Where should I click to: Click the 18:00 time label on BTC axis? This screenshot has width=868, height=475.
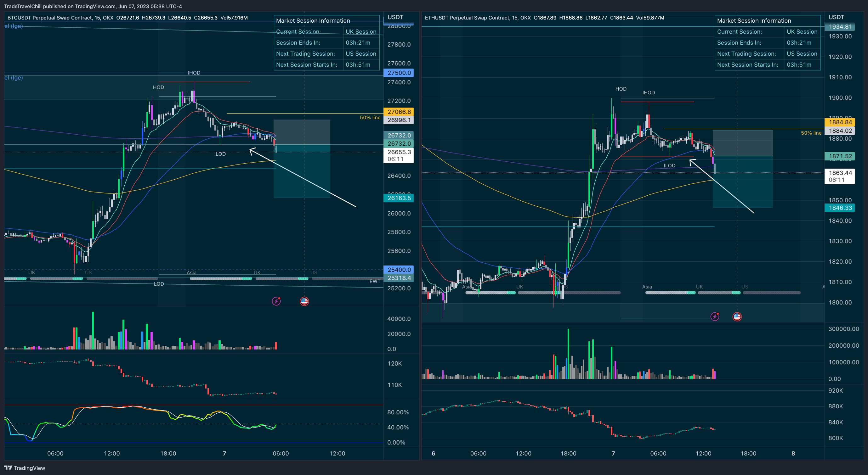coord(168,453)
